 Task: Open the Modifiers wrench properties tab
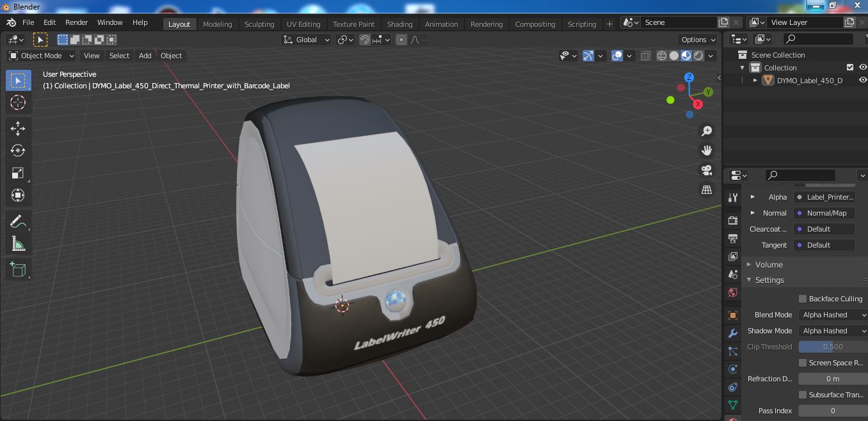(x=733, y=333)
